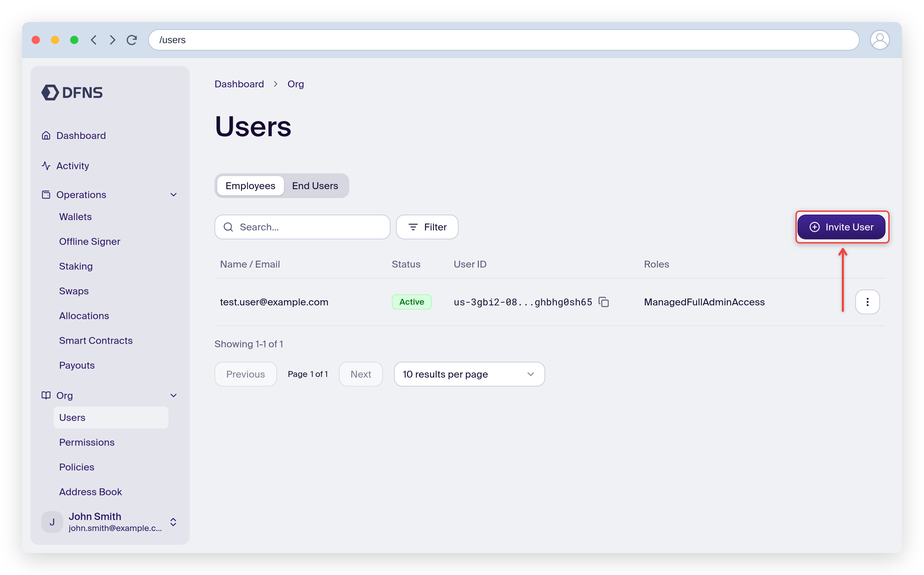Click the Showing 1-1 of 1 text

(x=249, y=344)
